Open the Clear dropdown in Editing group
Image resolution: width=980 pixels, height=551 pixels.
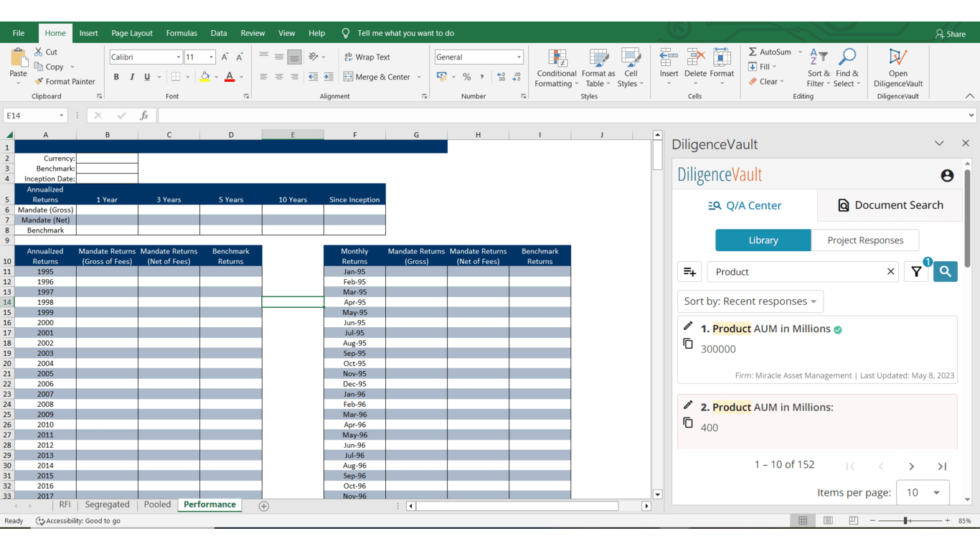766,82
